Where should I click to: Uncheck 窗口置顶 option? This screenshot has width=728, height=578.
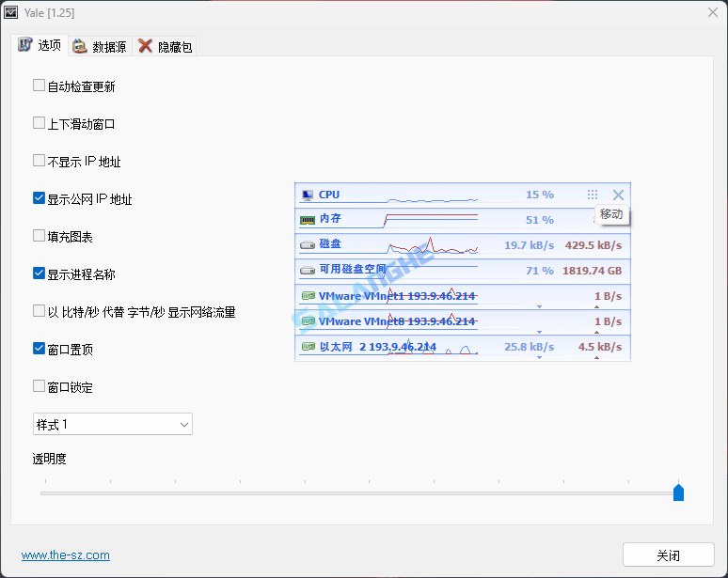(x=39, y=349)
